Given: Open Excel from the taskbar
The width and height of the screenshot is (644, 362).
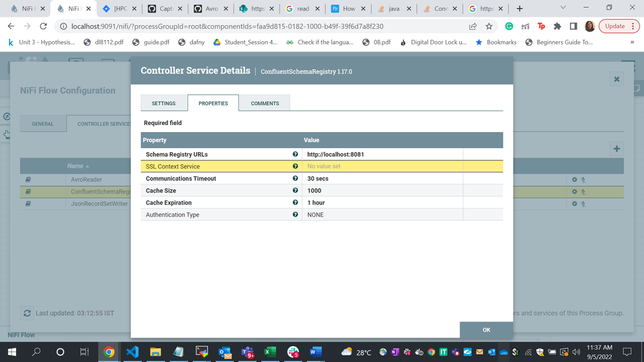Looking at the screenshot, I should pyautogui.click(x=270, y=352).
